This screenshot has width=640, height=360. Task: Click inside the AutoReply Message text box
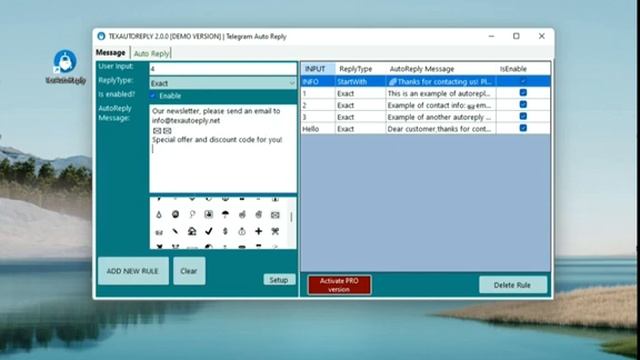pyautogui.click(x=223, y=148)
